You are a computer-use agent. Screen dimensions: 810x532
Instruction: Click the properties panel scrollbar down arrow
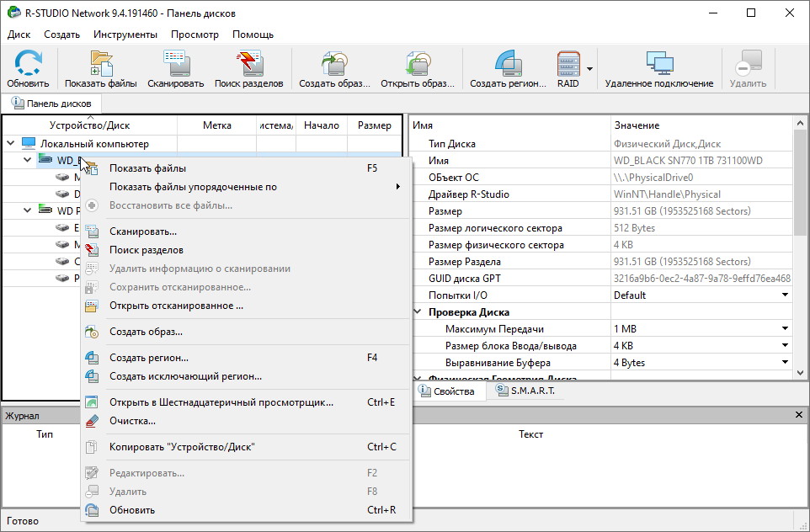click(x=800, y=372)
